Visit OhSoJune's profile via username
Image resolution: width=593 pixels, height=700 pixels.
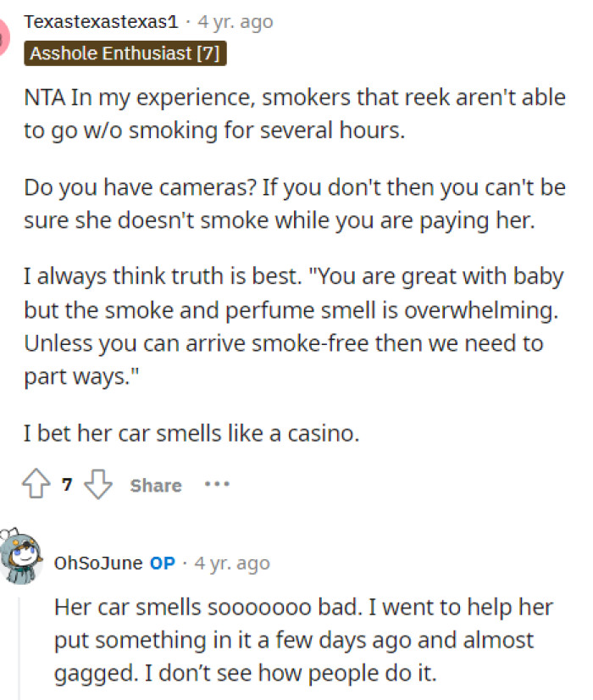click(x=102, y=562)
